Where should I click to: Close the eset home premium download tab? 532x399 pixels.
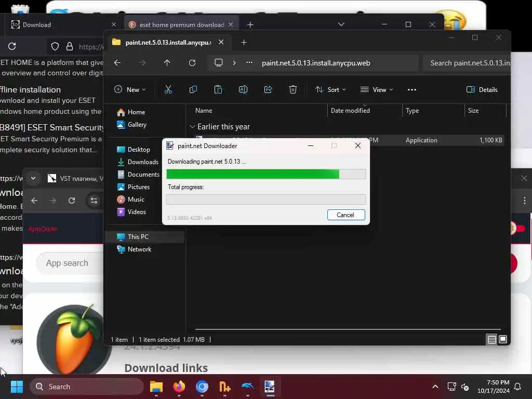pos(231,24)
